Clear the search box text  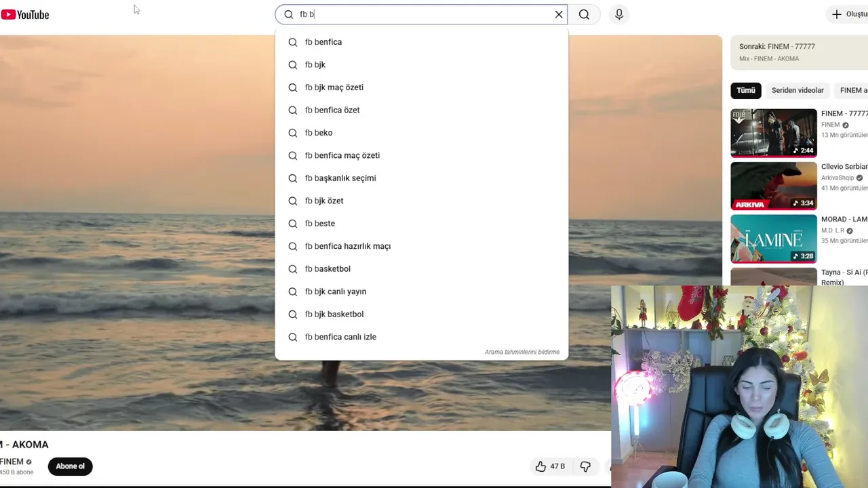coord(559,14)
